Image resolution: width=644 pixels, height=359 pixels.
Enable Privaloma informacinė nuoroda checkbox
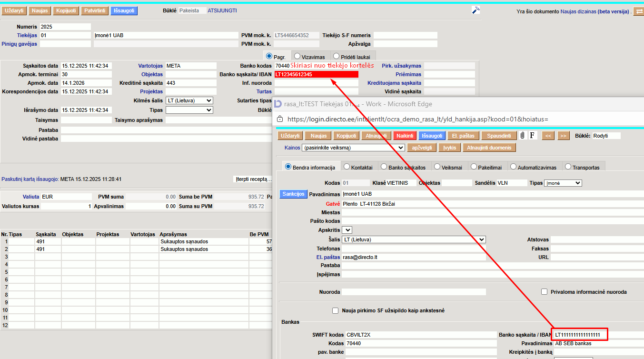(544, 292)
